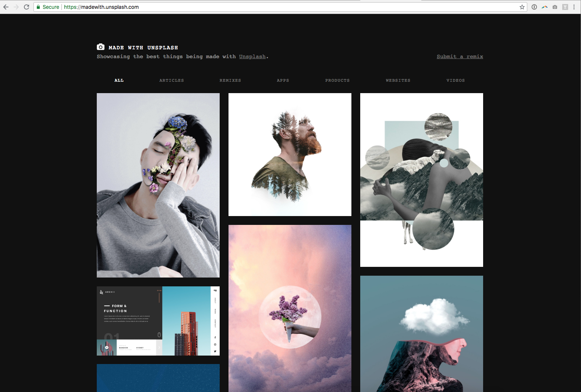
Task: Reload the page with the refresh icon
Action: coord(26,7)
